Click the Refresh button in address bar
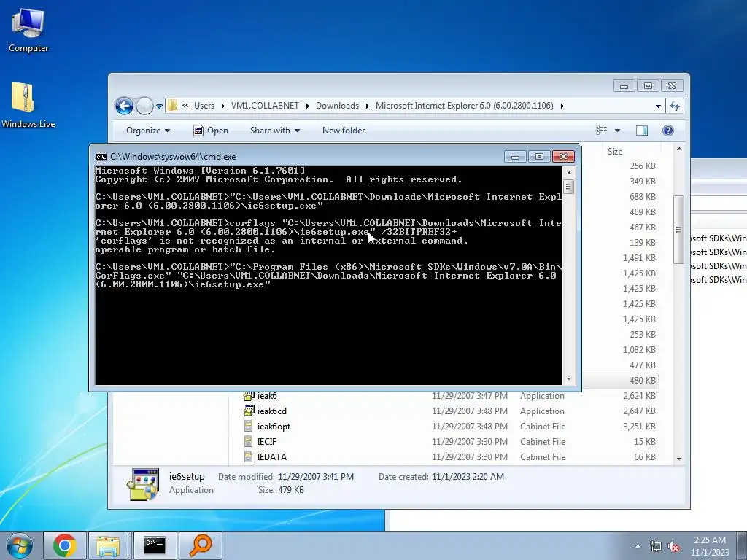Image resolution: width=747 pixels, height=560 pixels. tap(675, 106)
